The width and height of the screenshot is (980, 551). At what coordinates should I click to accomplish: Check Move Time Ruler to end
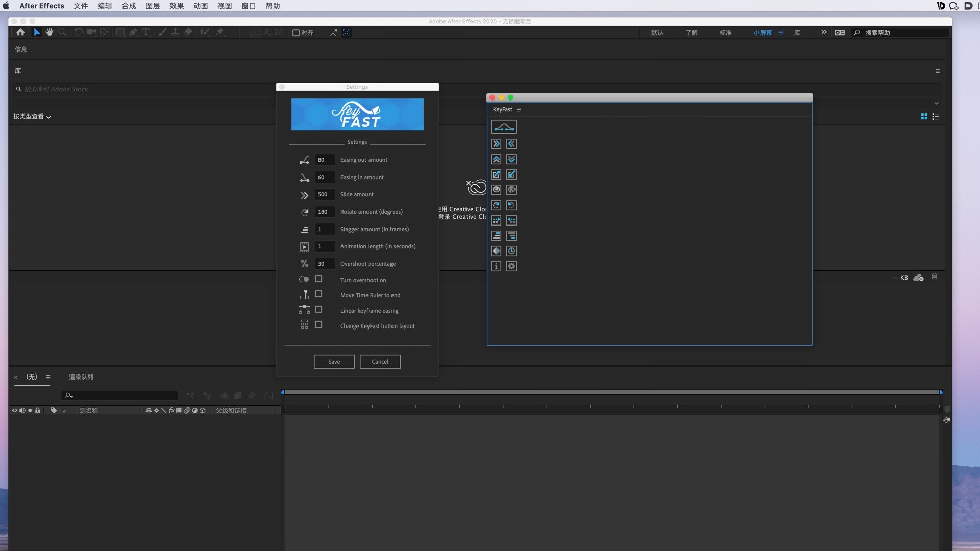tap(318, 294)
